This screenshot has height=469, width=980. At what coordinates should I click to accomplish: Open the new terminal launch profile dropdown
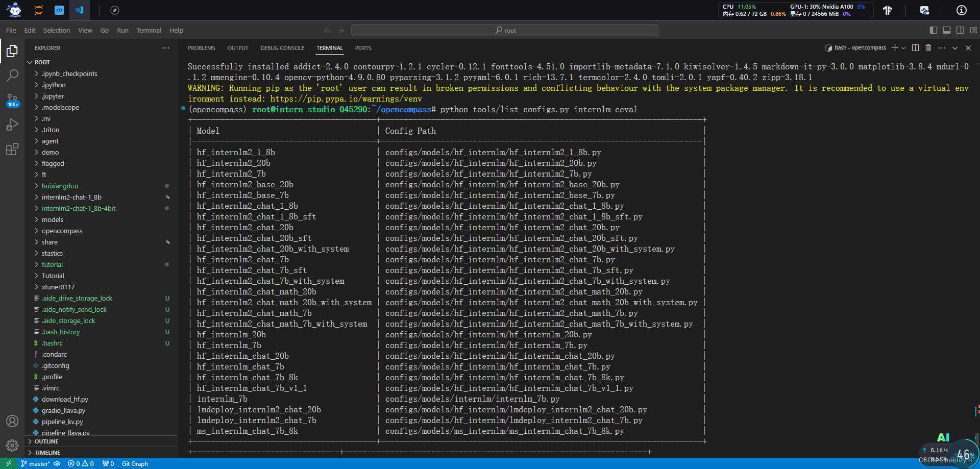coord(903,48)
